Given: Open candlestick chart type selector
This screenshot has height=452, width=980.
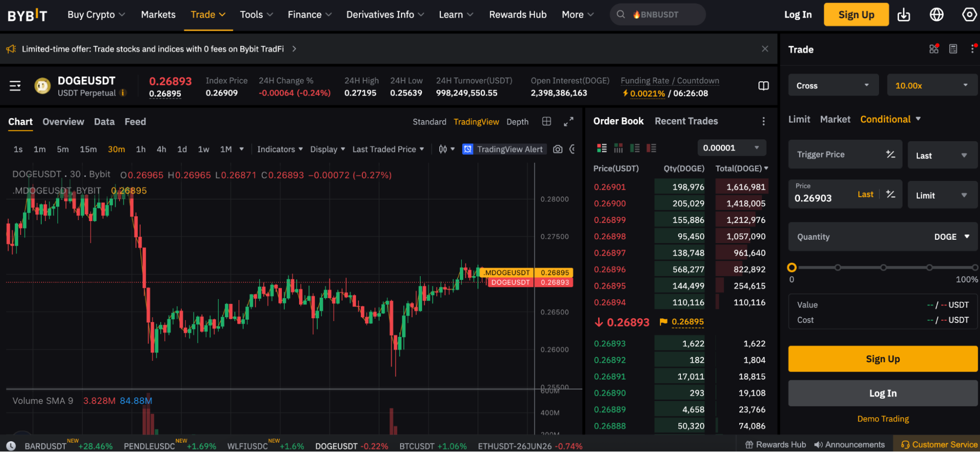Looking at the screenshot, I should (447, 149).
